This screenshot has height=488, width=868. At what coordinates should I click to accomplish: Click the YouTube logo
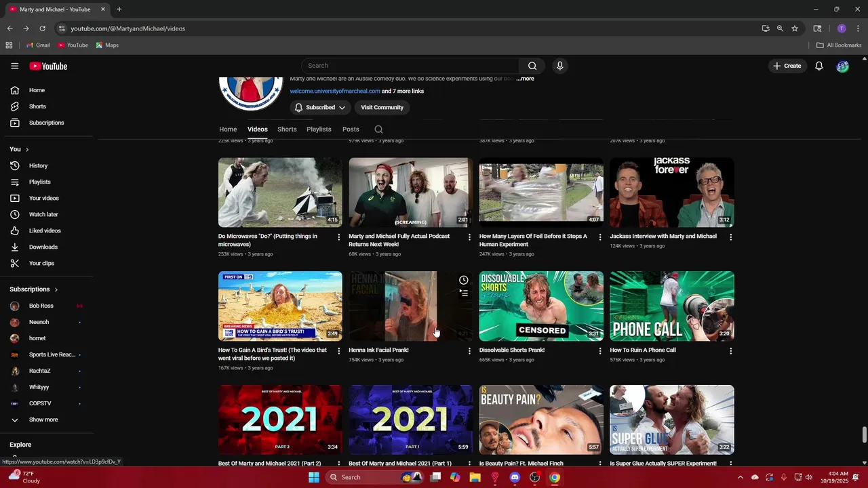pos(48,66)
